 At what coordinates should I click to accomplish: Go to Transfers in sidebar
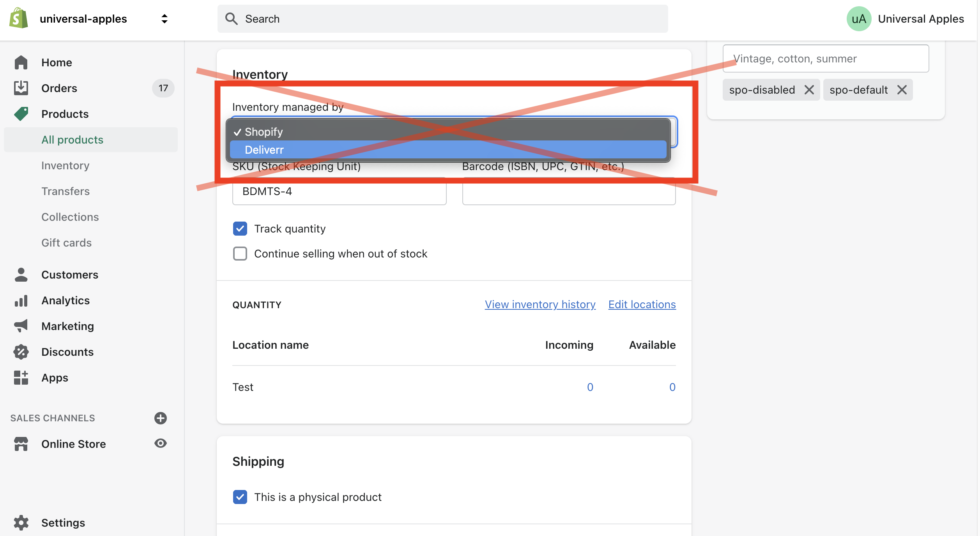click(x=65, y=191)
